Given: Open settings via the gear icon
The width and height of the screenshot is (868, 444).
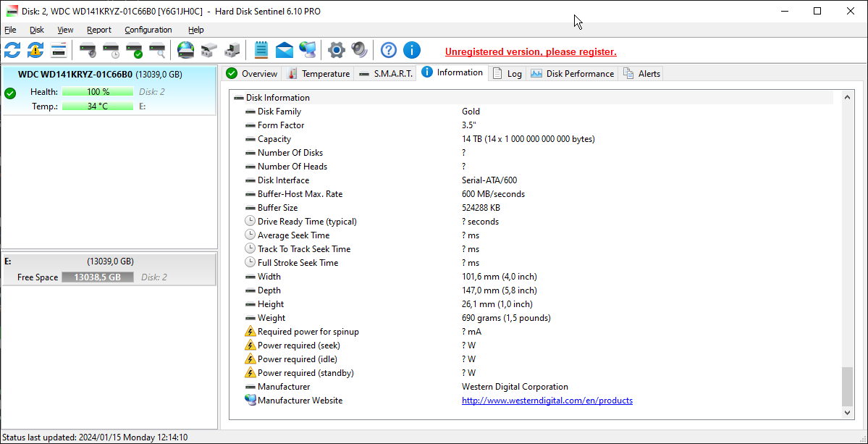Looking at the screenshot, I should coord(336,51).
